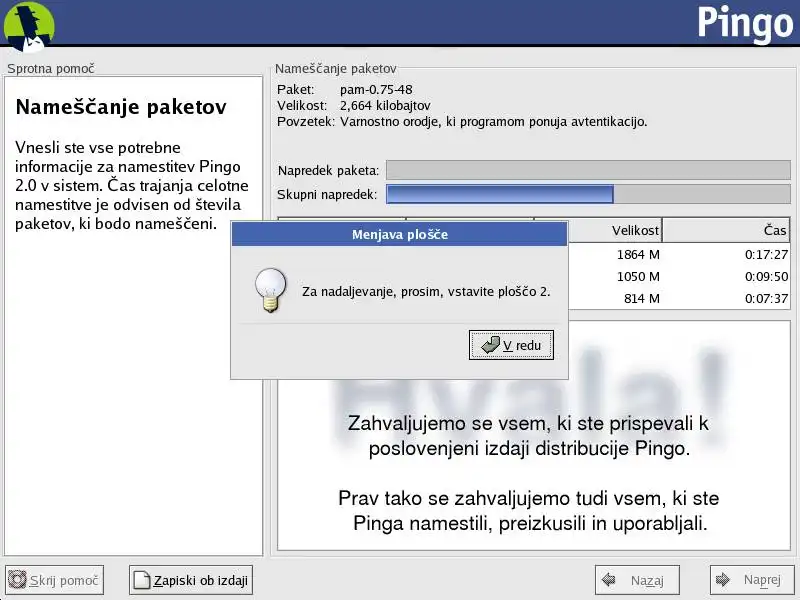Hide help with Skrij pomoč button

click(54, 580)
